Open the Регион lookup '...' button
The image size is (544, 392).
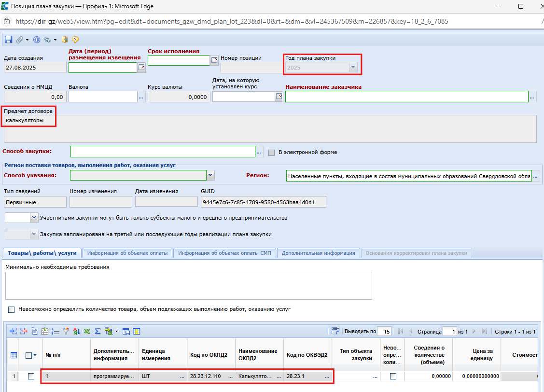click(x=536, y=176)
